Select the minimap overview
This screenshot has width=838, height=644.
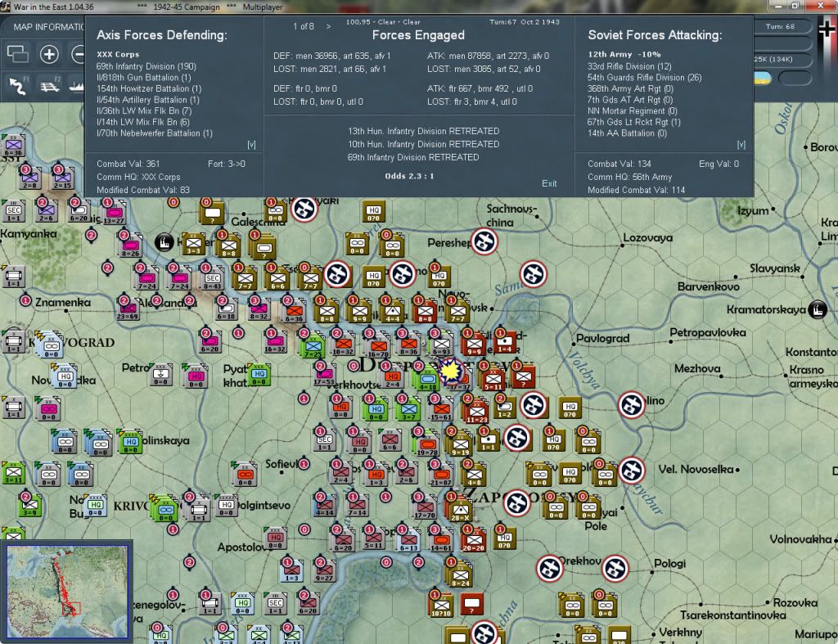pyautogui.click(x=67, y=591)
